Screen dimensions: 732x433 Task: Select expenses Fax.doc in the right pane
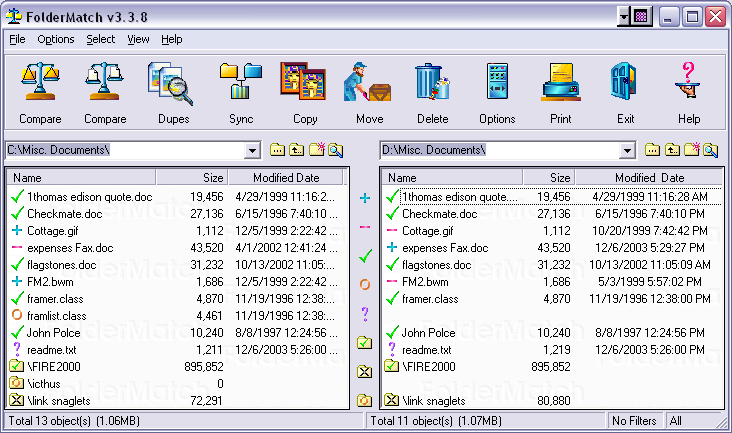pos(445,247)
